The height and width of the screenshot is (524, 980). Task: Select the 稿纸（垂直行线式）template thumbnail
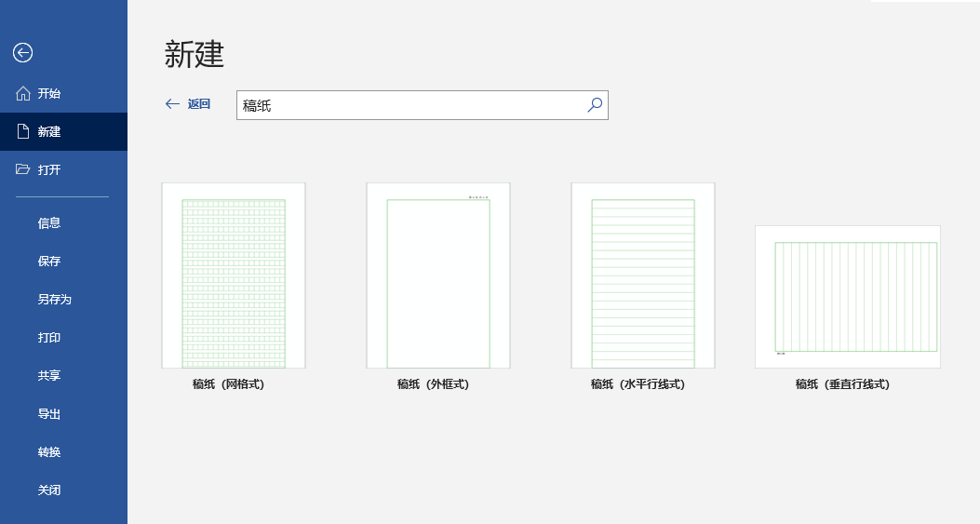pyautogui.click(x=848, y=297)
